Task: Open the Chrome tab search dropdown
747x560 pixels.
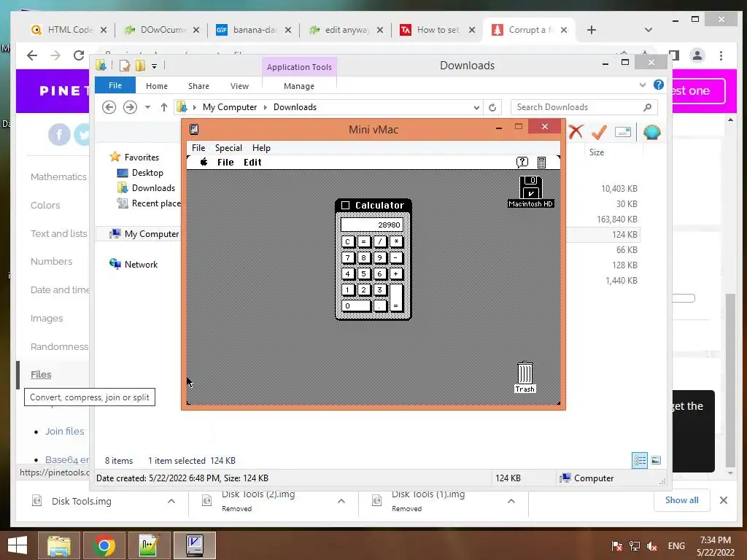Action: (x=648, y=30)
